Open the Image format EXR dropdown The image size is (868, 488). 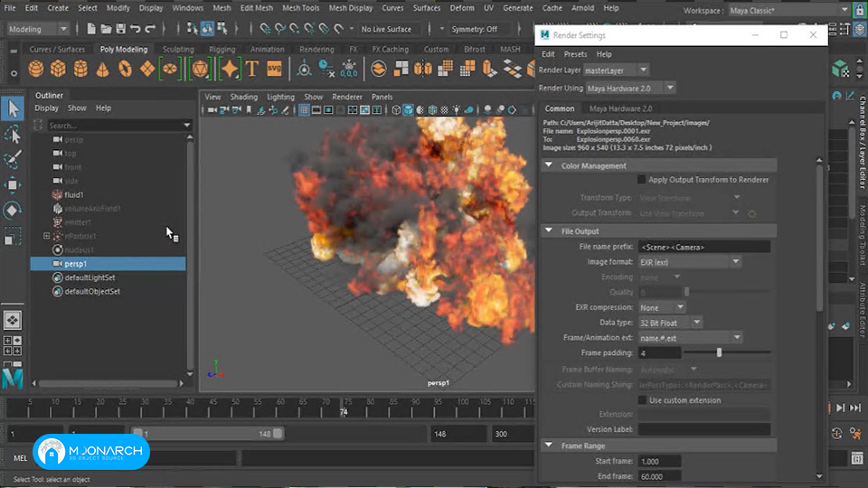(x=690, y=262)
